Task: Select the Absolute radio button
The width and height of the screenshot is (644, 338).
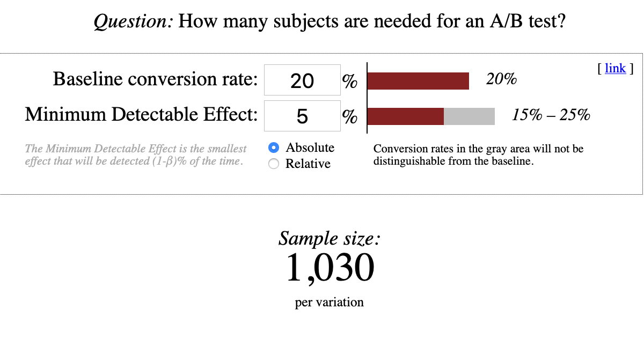Action: [x=274, y=148]
